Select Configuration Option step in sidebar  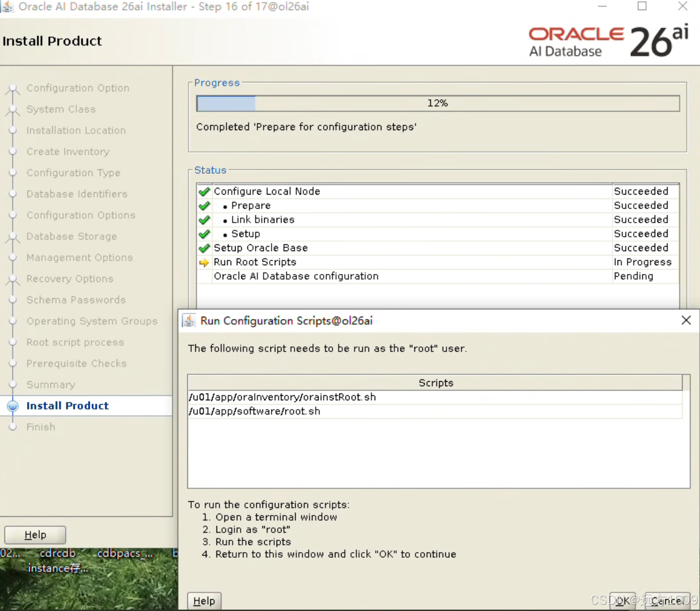coord(78,88)
